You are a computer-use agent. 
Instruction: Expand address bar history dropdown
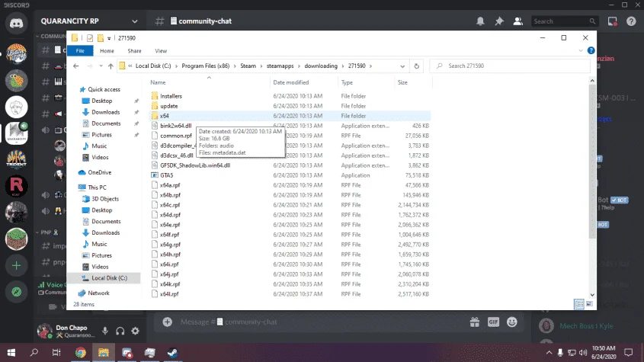pos(402,66)
